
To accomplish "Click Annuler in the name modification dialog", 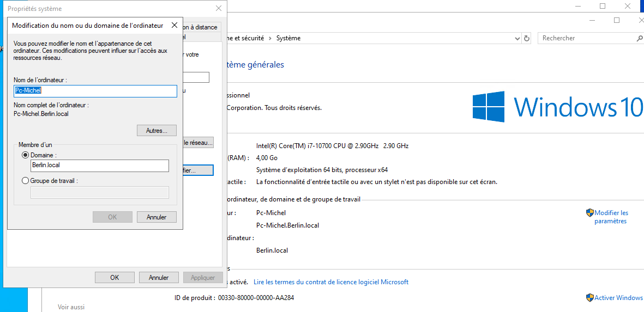I will click(x=157, y=217).
